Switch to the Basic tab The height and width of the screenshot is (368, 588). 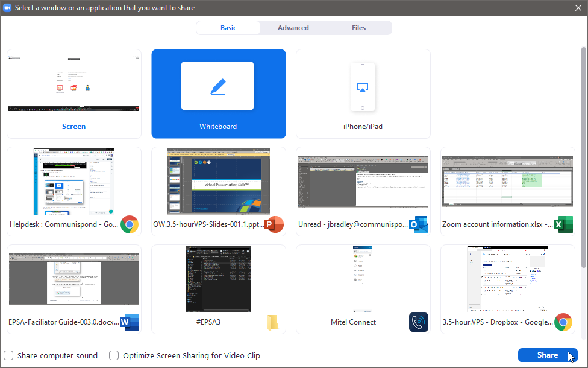click(228, 28)
